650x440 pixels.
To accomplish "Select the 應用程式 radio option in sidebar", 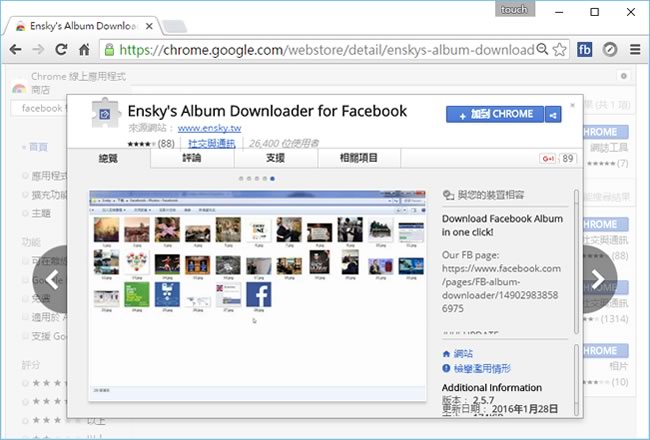I will 26,176.
